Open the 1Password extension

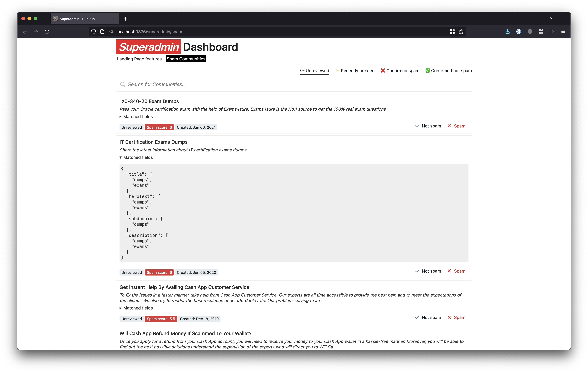[x=519, y=32]
